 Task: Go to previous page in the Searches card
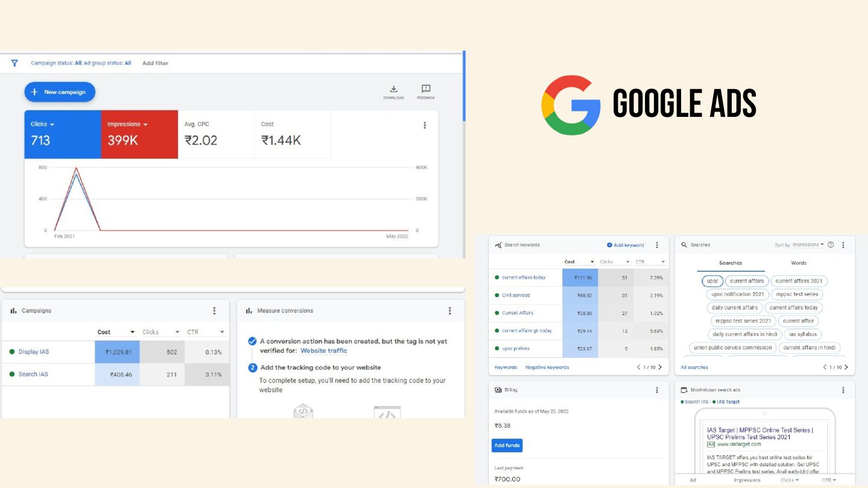[825, 367]
